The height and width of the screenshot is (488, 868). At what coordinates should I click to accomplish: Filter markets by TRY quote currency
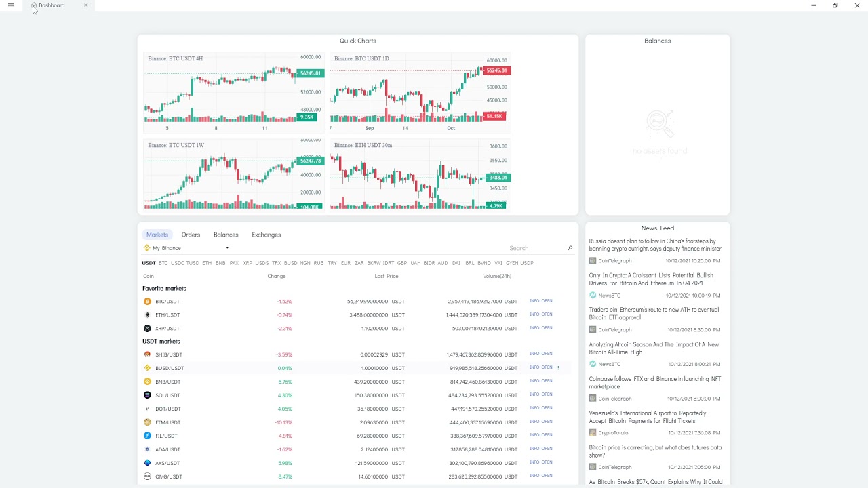point(332,263)
